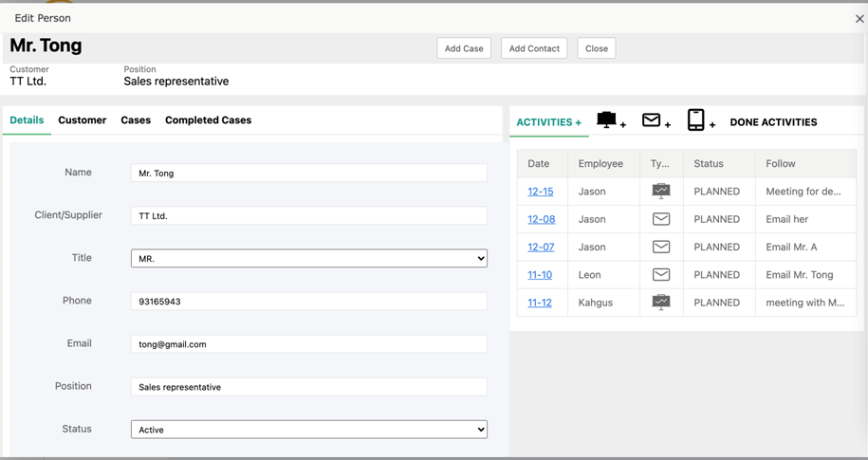868x460 pixels.
Task: Click the add phone call icon
Action: 696,120
